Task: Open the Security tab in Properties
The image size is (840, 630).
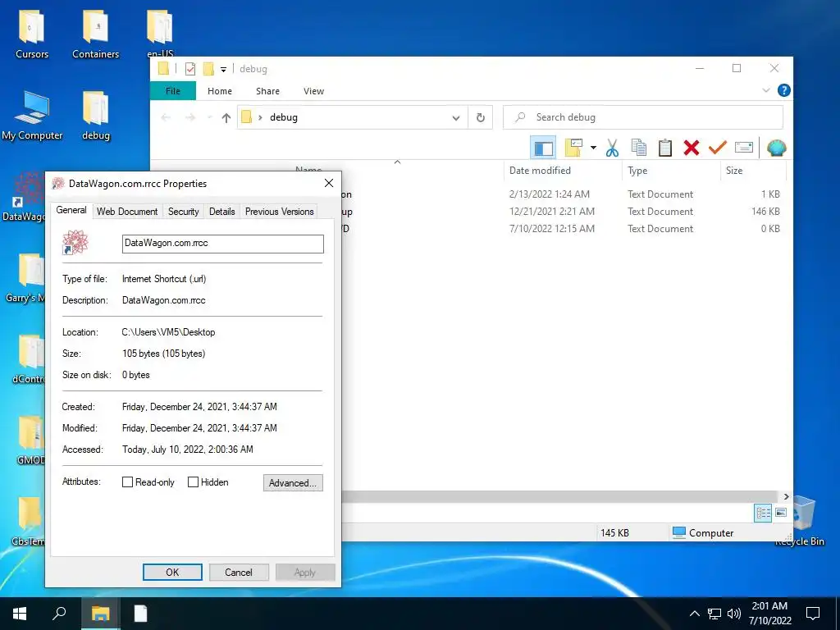Action: click(183, 212)
